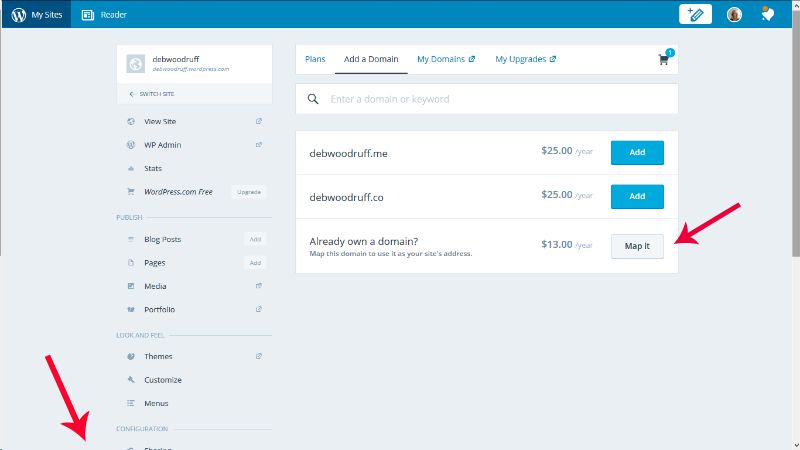Add a new blog post from the sidebar

pyautogui.click(x=255, y=239)
